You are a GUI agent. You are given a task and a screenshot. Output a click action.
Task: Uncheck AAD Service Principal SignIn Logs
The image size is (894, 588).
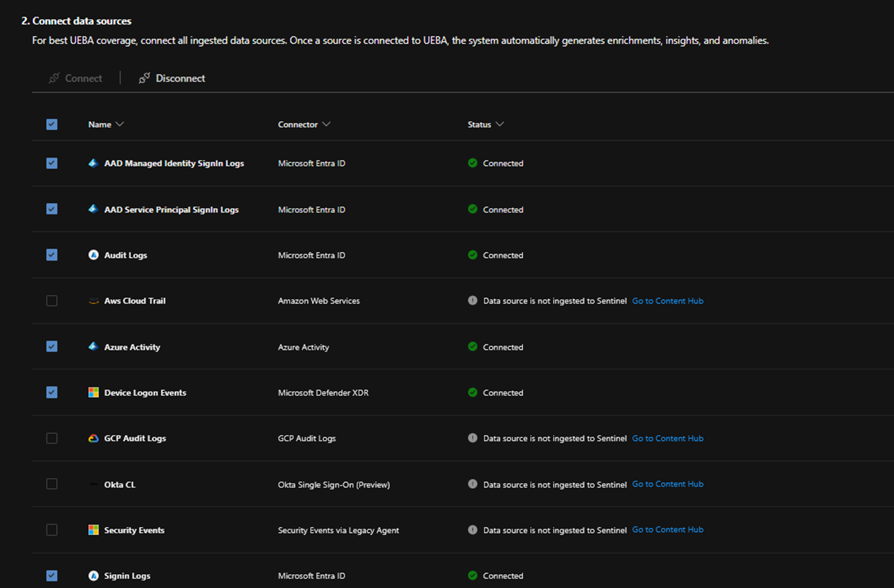click(52, 209)
